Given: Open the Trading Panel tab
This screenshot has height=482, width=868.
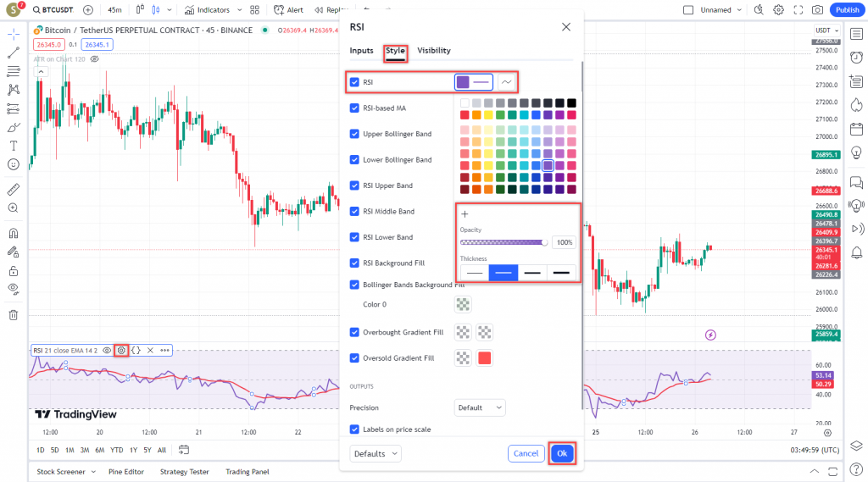Looking at the screenshot, I should click(x=248, y=472).
